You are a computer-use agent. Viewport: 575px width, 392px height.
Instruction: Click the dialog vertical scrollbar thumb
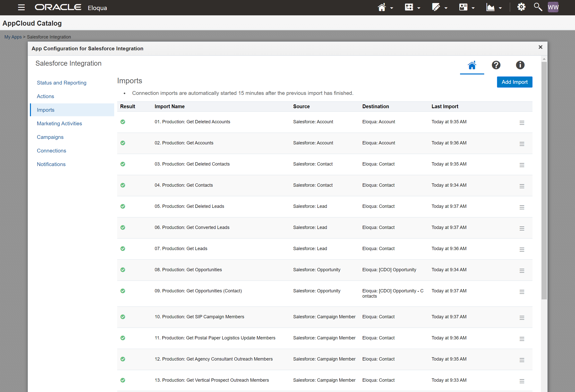point(544,181)
